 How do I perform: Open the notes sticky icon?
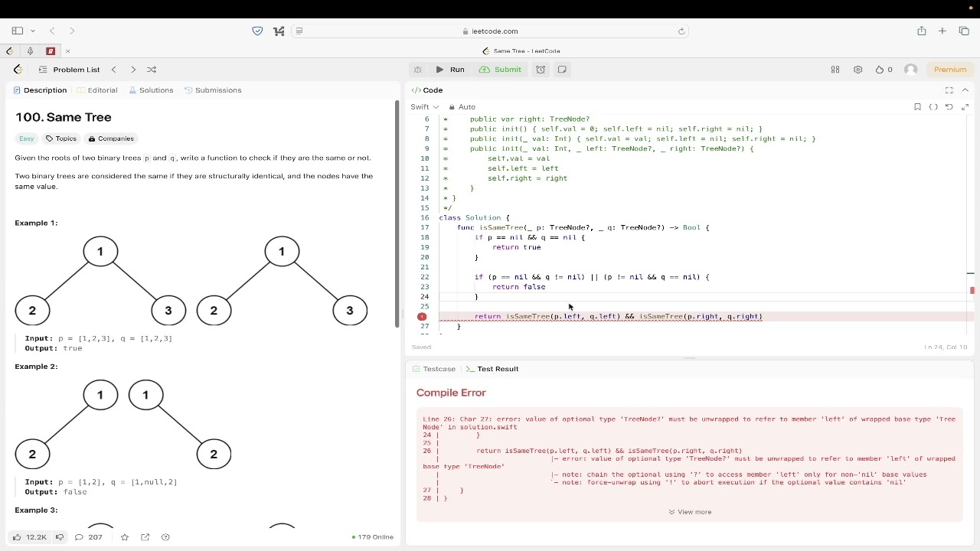tap(562, 70)
